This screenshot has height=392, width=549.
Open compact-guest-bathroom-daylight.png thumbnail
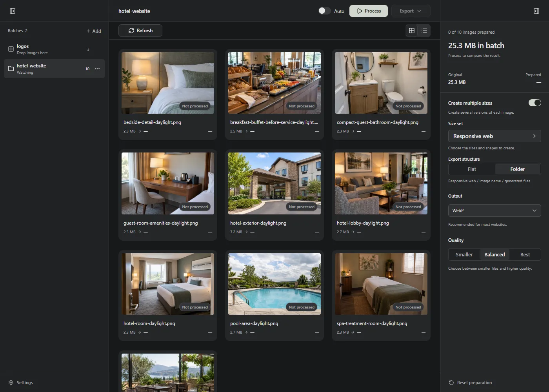tap(381, 83)
